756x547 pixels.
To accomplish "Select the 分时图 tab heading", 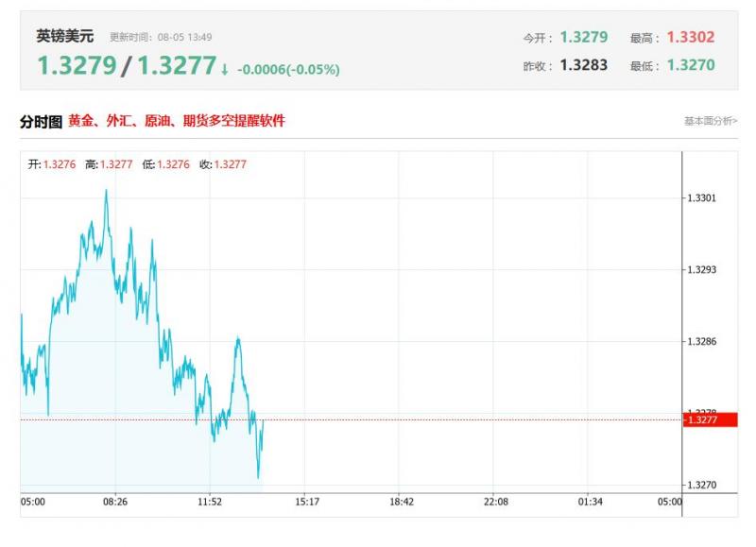I will tap(41, 122).
